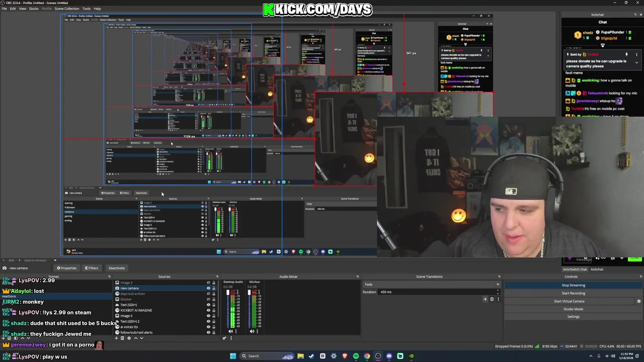Mute the Desktop Audio speaker icon

(231, 331)
